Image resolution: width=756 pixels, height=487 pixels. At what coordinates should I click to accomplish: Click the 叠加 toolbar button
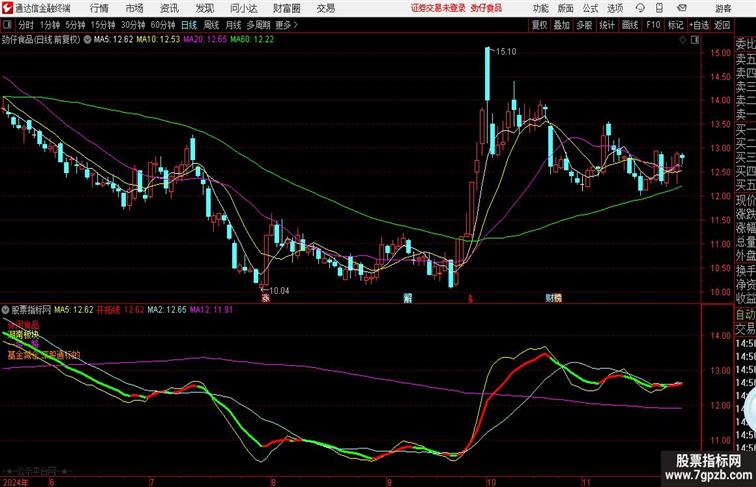562,25
